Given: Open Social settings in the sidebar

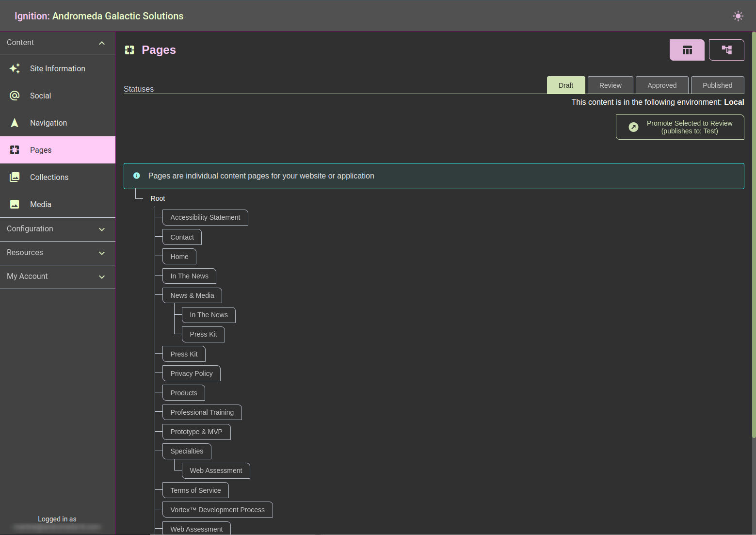Looking at the screenshot, I should (x=58, y=96).
